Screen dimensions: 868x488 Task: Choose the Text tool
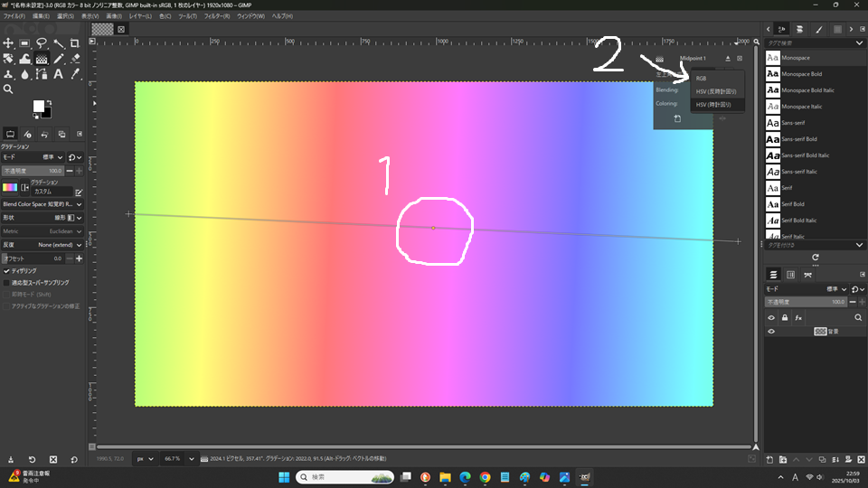58,74
